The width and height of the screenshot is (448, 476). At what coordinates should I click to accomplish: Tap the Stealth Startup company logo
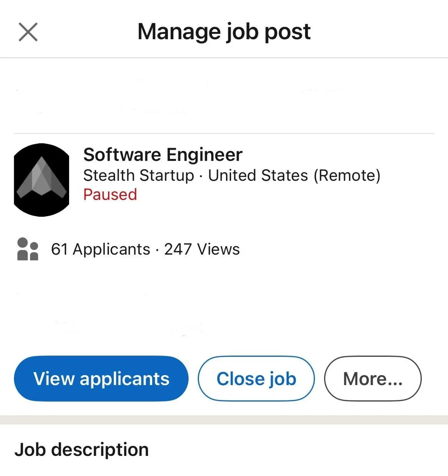(x=41, y=180)
